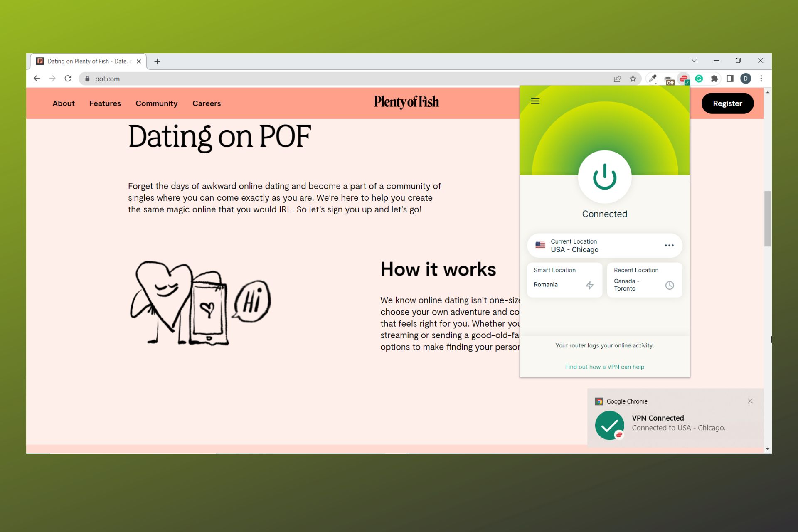The height and width of the screenshot is (532, 798).
Task: Click the Grammarly extension icon
Action: [x=699, y=79]
